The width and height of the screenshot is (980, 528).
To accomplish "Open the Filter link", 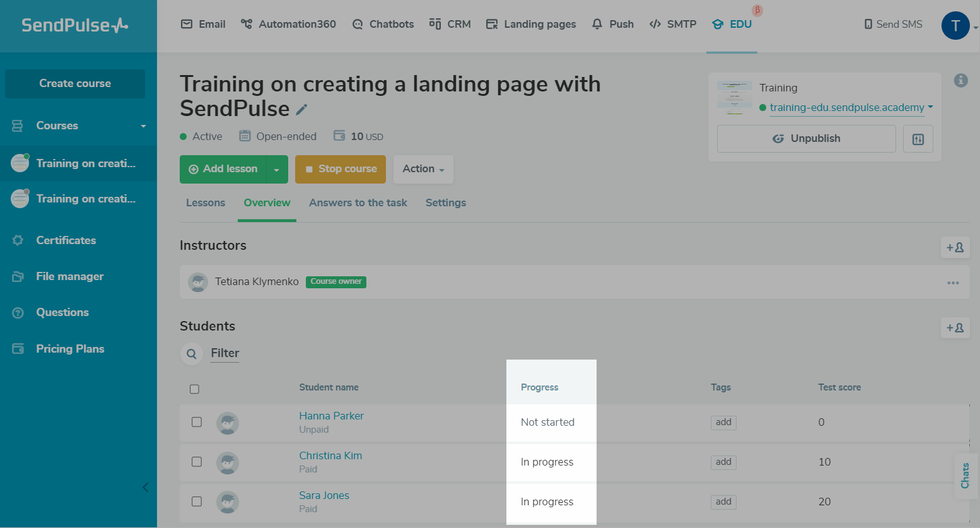I will [225, 353].
